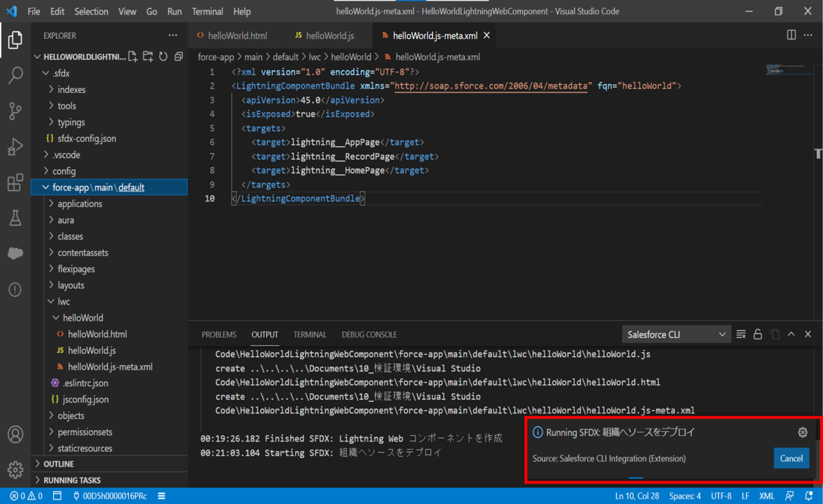Collapse all folders in Explorer

click(x=178, y=57)
